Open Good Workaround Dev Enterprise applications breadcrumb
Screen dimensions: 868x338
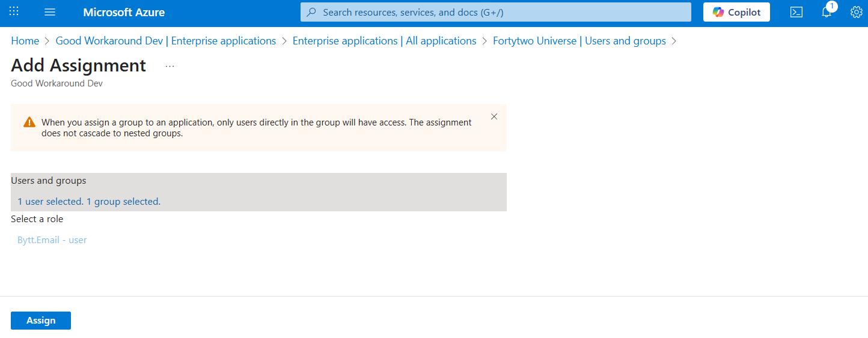pos(165,41)
